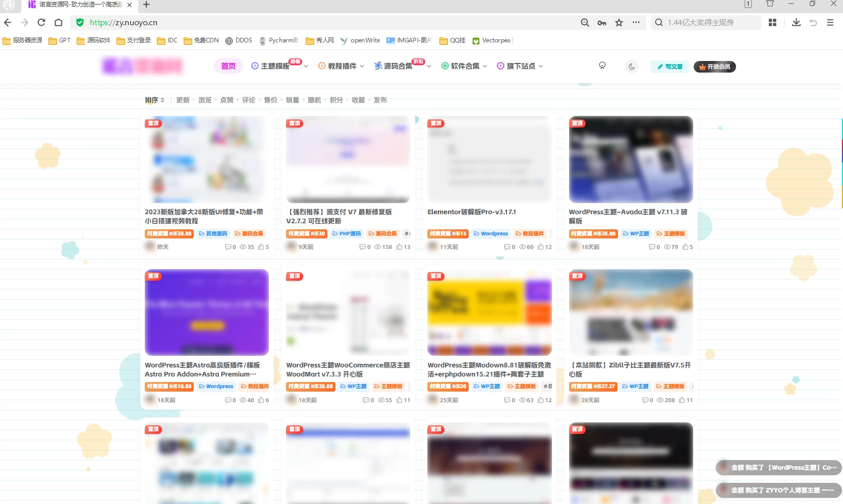
Task: Close the 诺言资源网 tab
Action: tap(129, 5)
